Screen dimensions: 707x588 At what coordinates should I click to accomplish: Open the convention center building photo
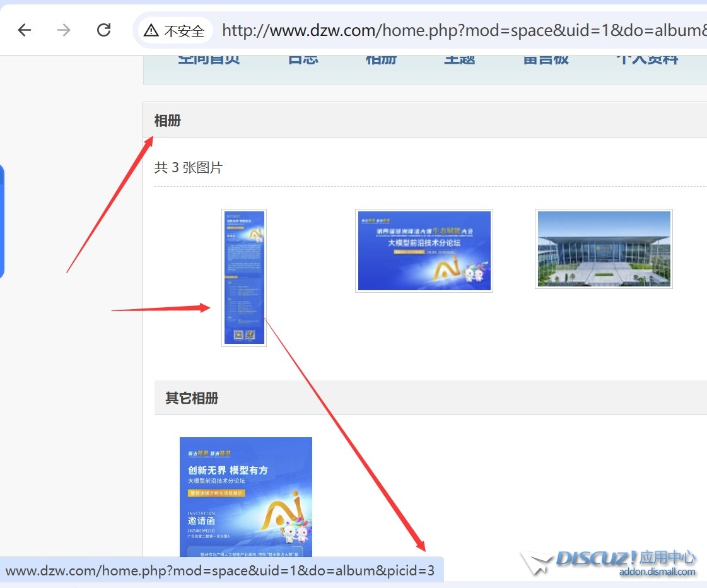click(604, 249)
